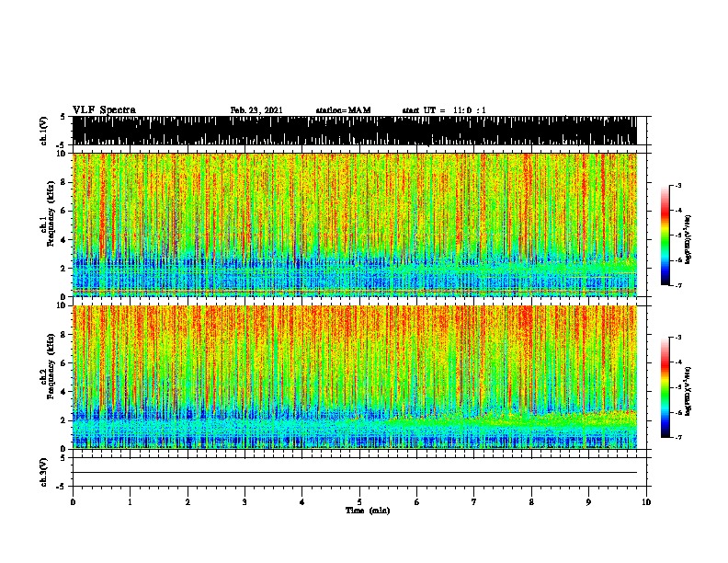Click the -3 label on ch.1 color bar
This screenshot has width=728, height=563.
point(678,186)
